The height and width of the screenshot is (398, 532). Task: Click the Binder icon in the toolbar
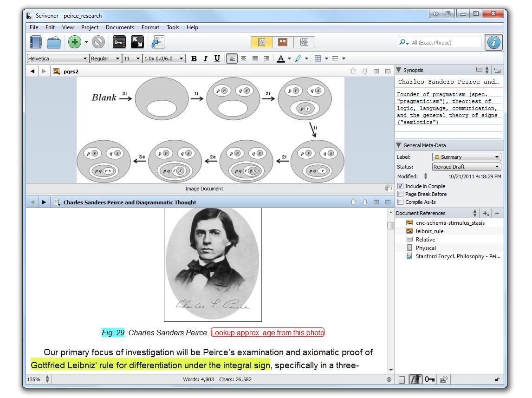(x=36, y=42)
